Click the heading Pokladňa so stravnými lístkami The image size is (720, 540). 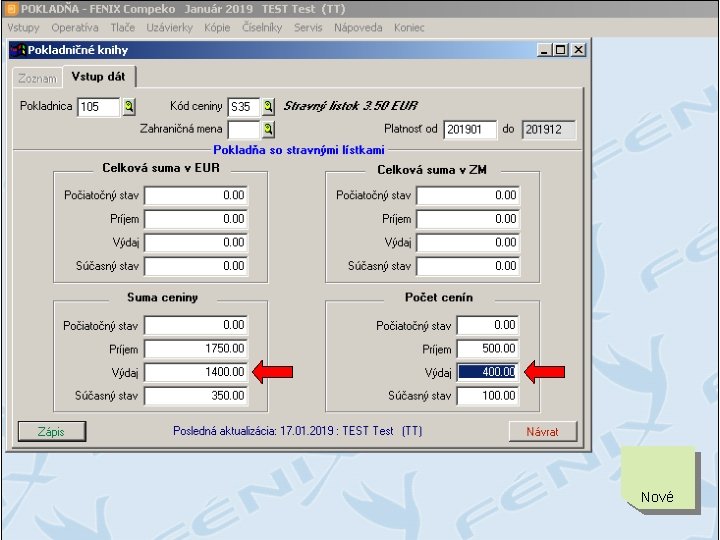(x=299, y=150)
